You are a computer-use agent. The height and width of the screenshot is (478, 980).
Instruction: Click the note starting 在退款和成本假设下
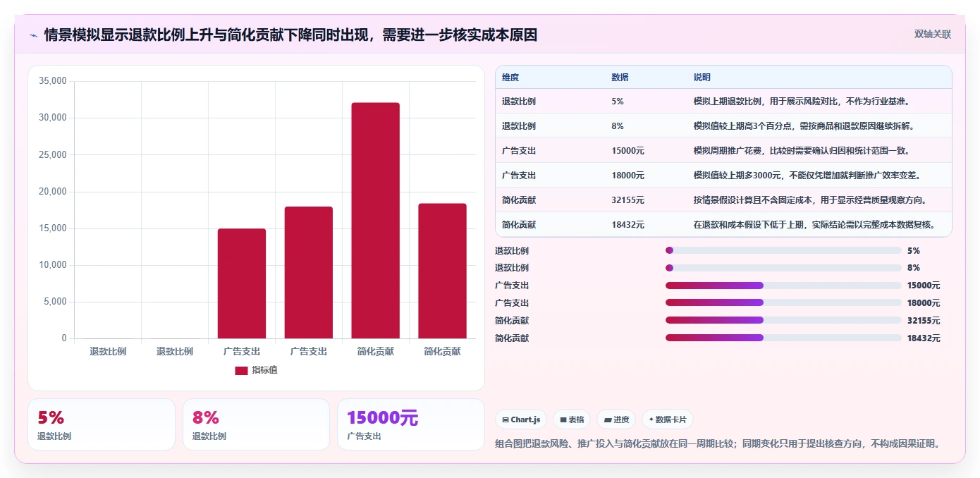click(x=814, y=225)
